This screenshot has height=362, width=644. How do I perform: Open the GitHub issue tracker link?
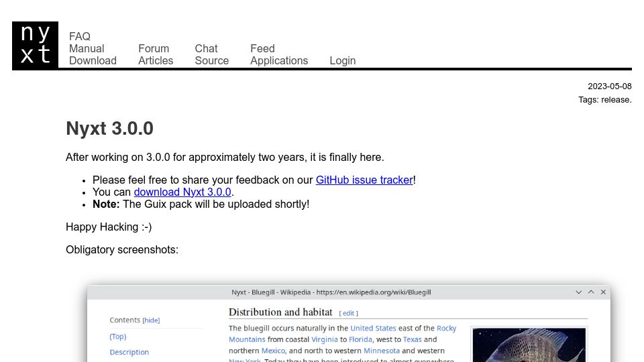click(x=364, y=180)
